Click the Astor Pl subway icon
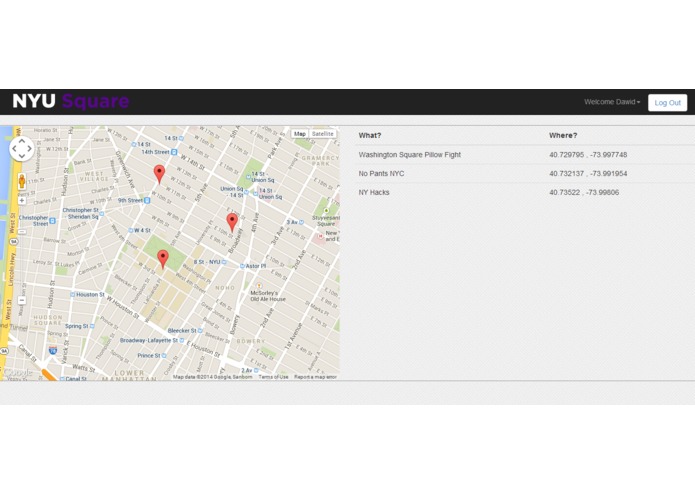Viewport: 695px width, 494px height. pos(242,266)
